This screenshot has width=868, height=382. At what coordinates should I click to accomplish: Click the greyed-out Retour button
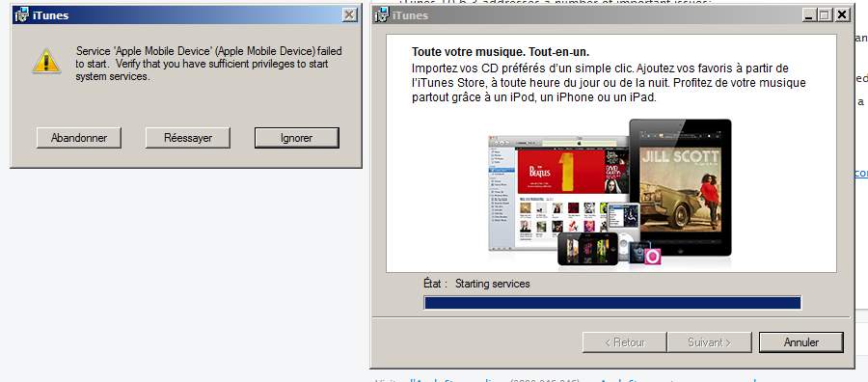624,342
